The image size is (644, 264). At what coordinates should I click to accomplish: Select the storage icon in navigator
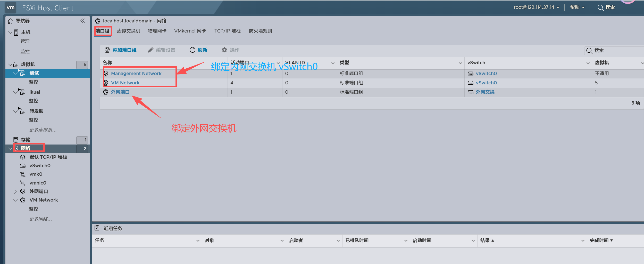coord(16,140)
